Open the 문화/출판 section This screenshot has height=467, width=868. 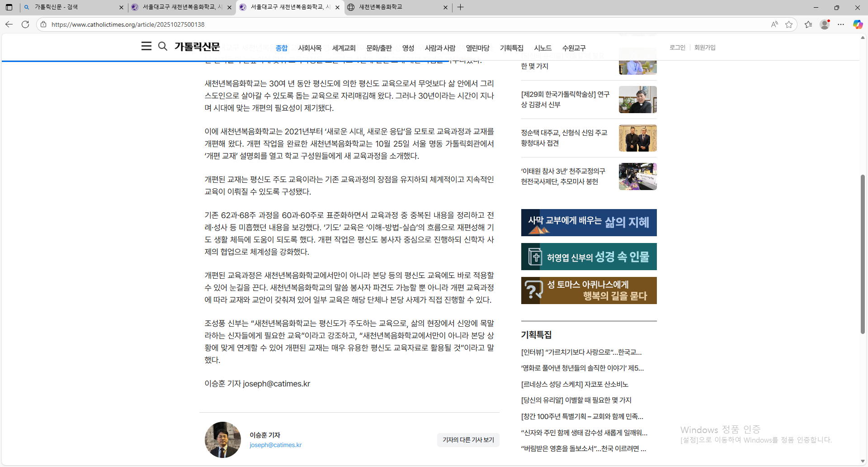click(x=379, y=48)
